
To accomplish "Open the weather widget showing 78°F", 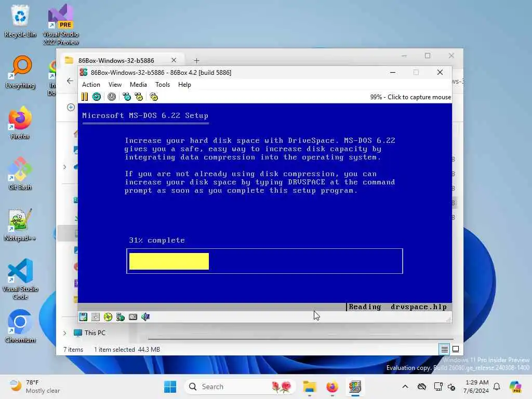I will tap(35, 387).
